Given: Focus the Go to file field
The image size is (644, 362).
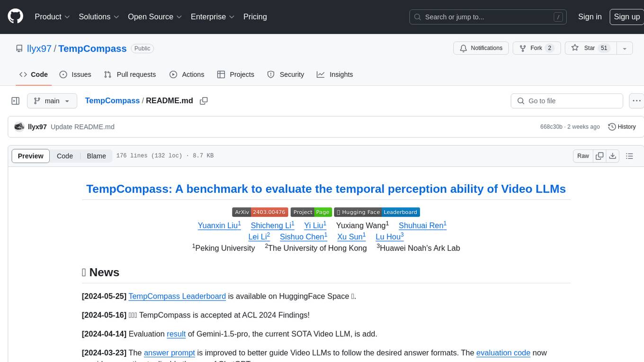Looking at the screenshot, I should click(x=567, y=101).
